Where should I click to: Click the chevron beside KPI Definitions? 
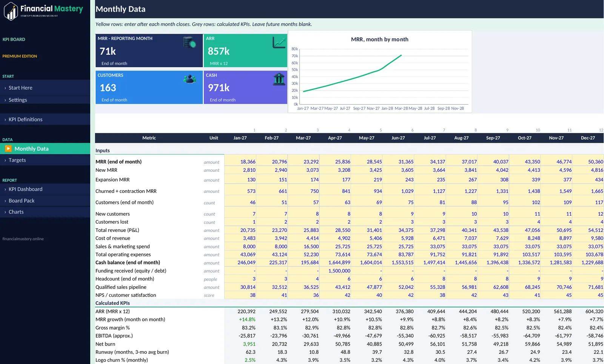(5, 120)
